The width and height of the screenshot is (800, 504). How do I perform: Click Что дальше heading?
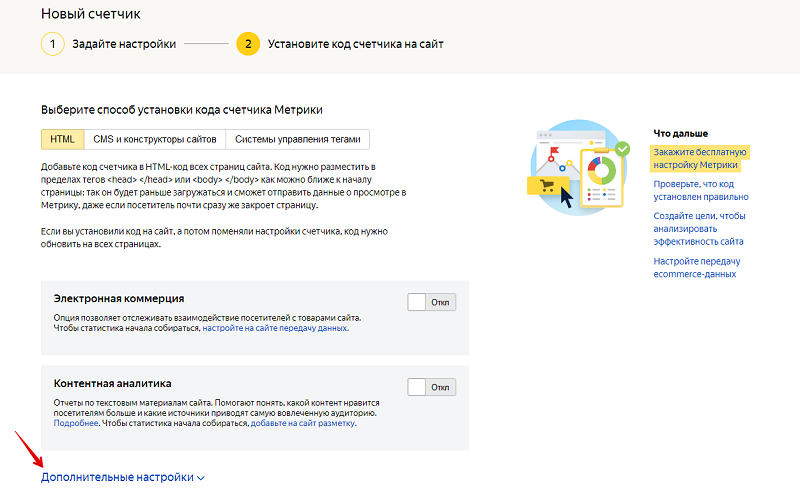point(681,133)
